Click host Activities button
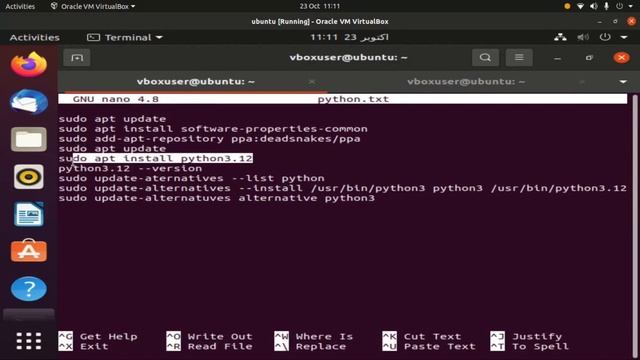Viewport: 640px width, 360px height. [20, 6]
